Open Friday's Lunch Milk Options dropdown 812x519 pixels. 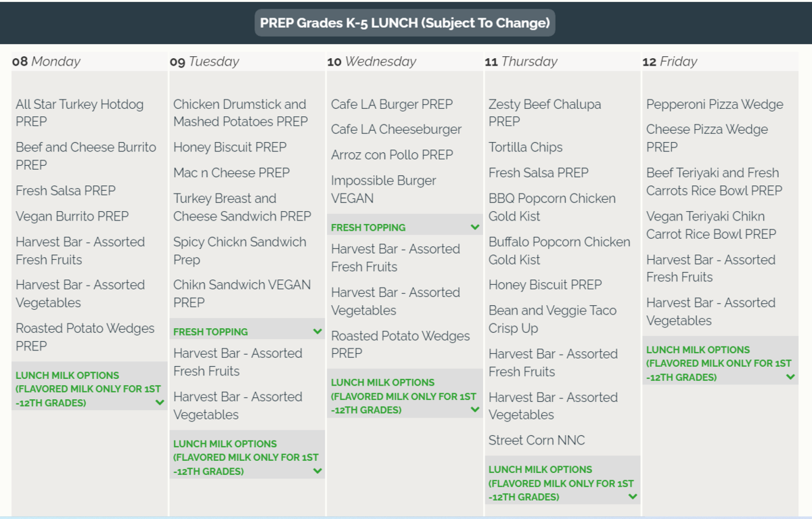coord(790,377)
